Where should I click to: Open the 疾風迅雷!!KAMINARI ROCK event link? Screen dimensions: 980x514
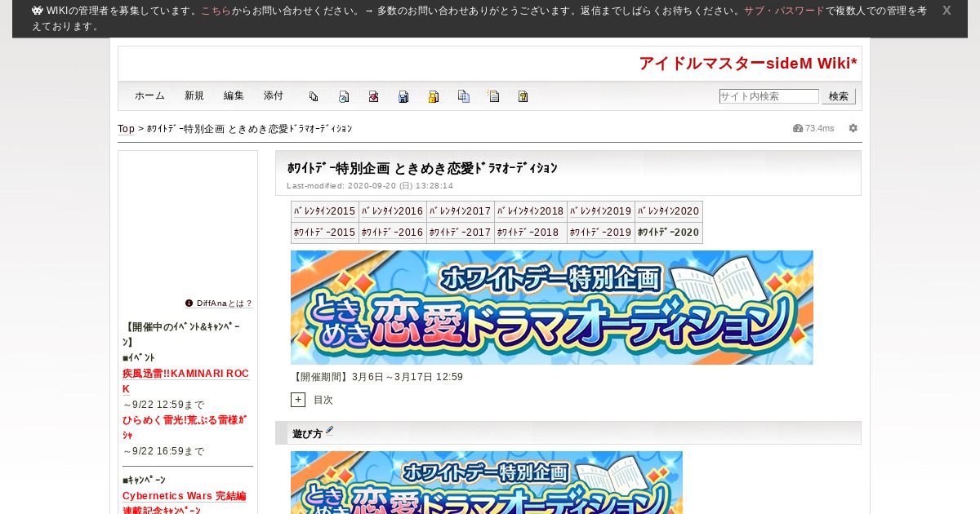tap(186, 381)
